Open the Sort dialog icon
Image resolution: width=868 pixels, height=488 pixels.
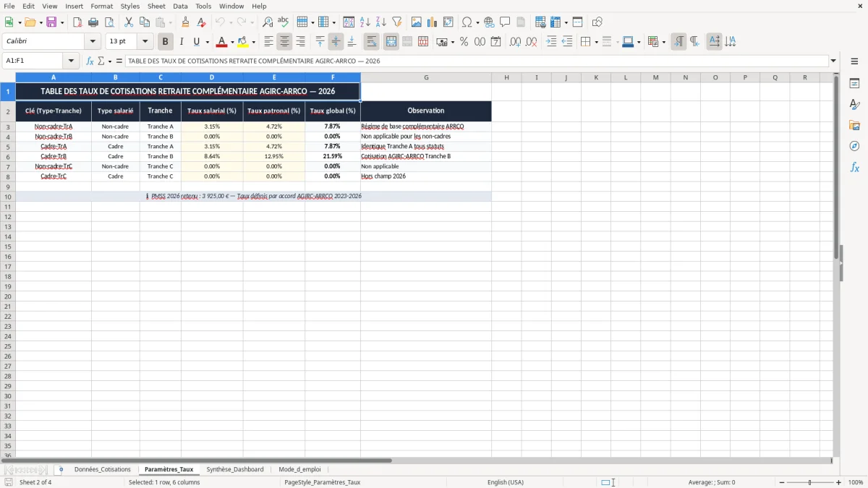coord(349,22)
